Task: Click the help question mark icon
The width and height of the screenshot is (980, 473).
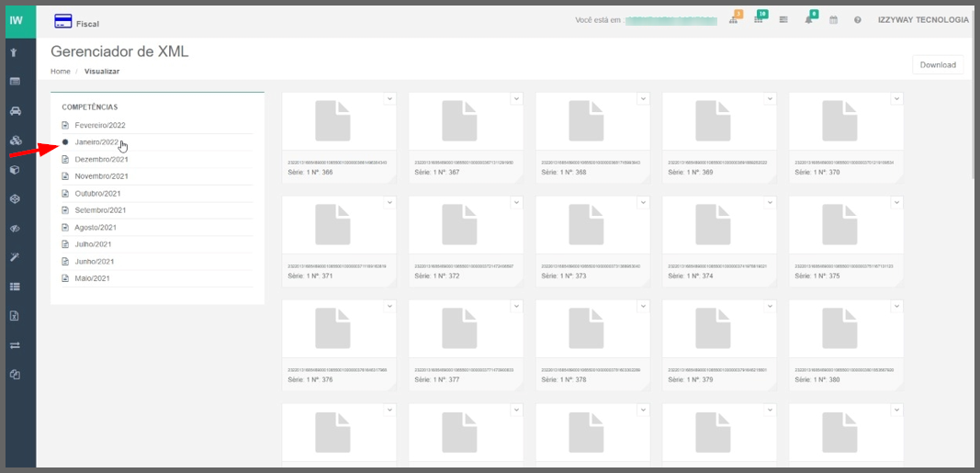Action: (x=857, y=20)
